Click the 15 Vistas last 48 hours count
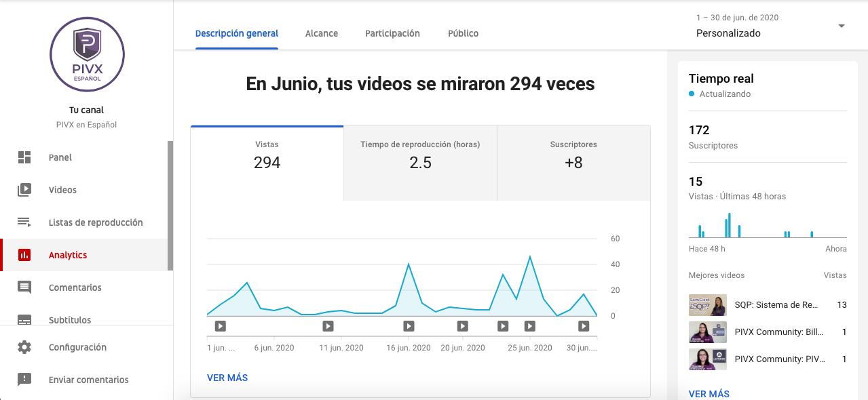The width and height of the screenshot is (868, 400). [x=696, y=182]
